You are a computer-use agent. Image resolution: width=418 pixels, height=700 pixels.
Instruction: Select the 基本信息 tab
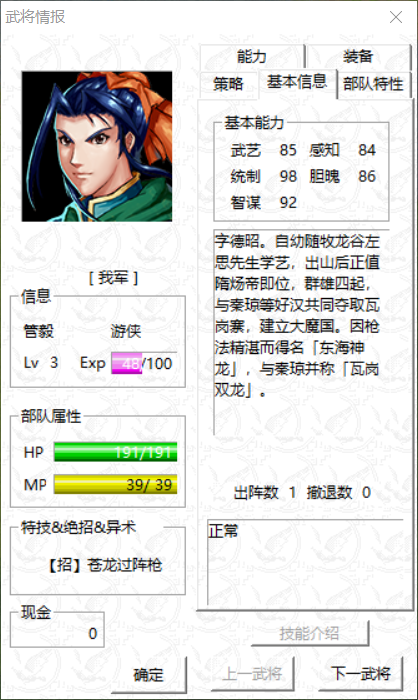297,82
